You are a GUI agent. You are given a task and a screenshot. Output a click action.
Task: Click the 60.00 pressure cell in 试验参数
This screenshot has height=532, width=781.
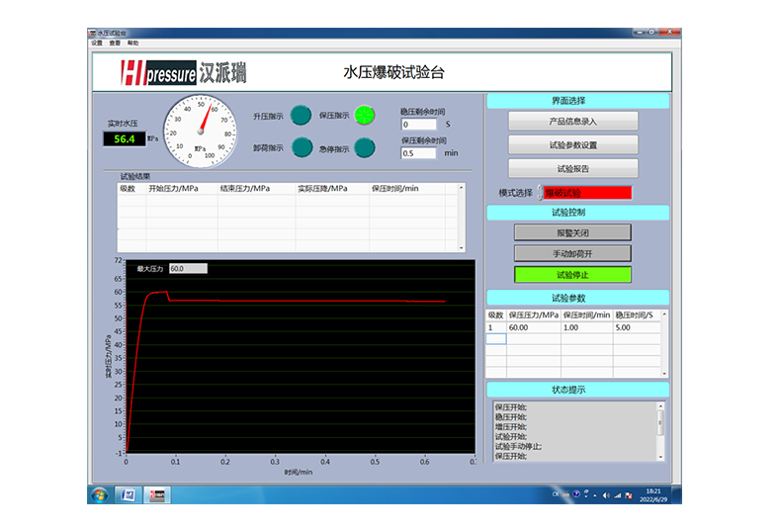(534, 327)
